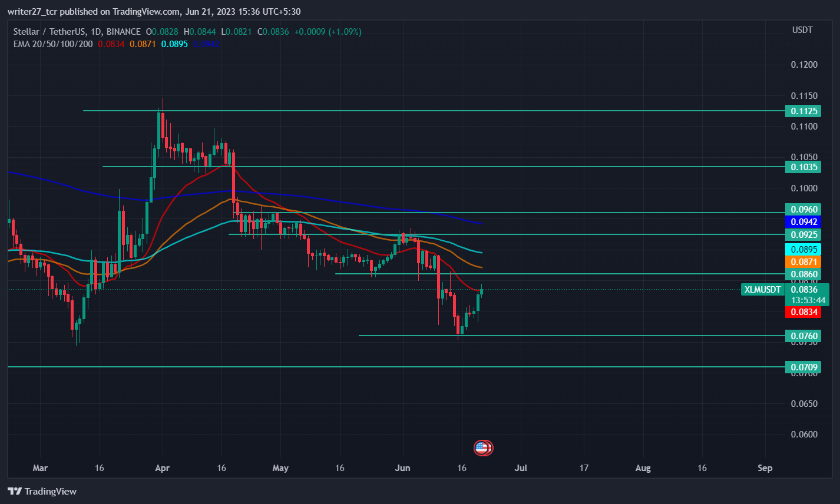Viewport: 840px width, 504px height.
Task: Click the 0.0709 price level tag
Action: 803,367
